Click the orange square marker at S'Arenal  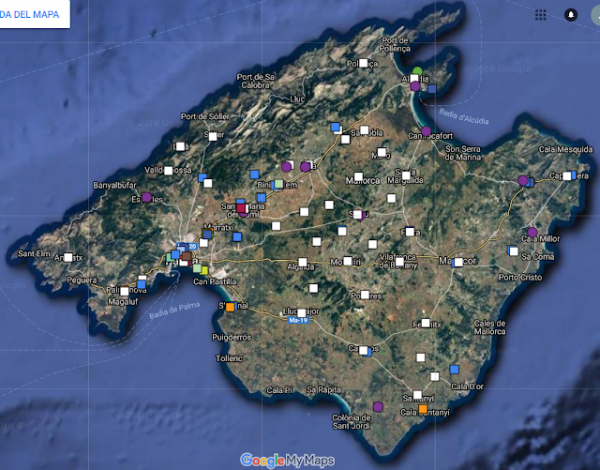tap(230, 307)
